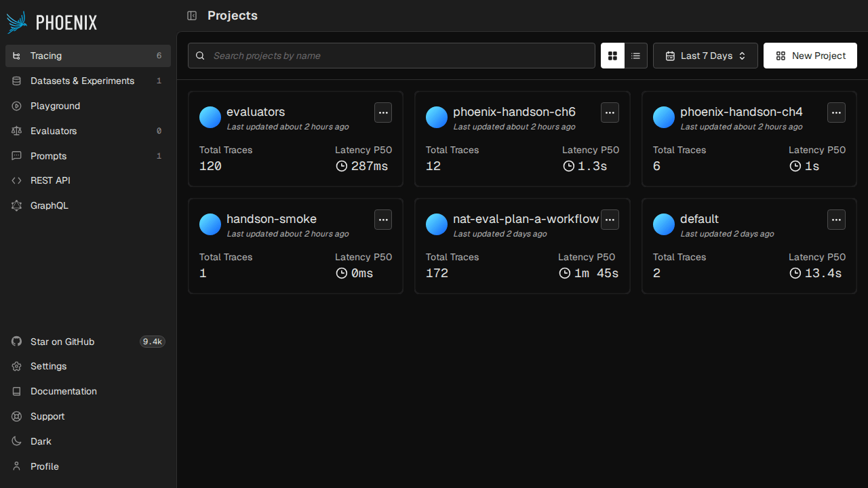Screen dimensions: 868x488
Task: Click the 172 total traces value
Action: (437, 273)
